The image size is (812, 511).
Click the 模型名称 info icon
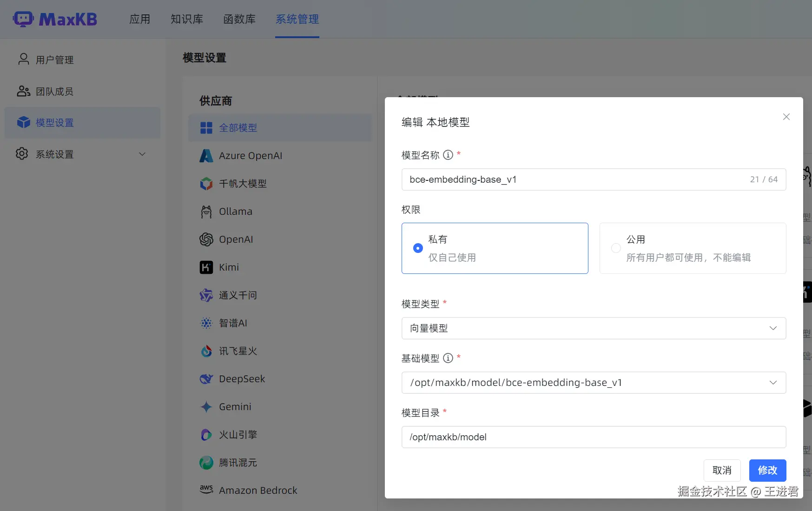pos(448,155)
